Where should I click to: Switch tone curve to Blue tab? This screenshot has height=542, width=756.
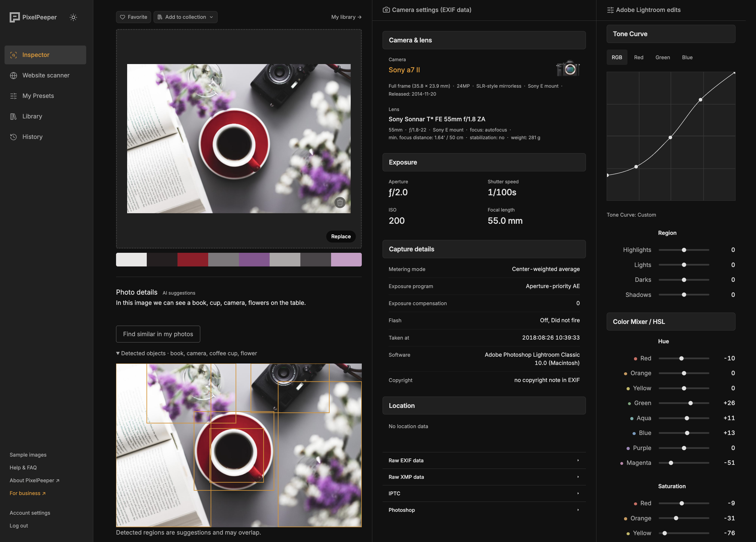click(687, 58)
